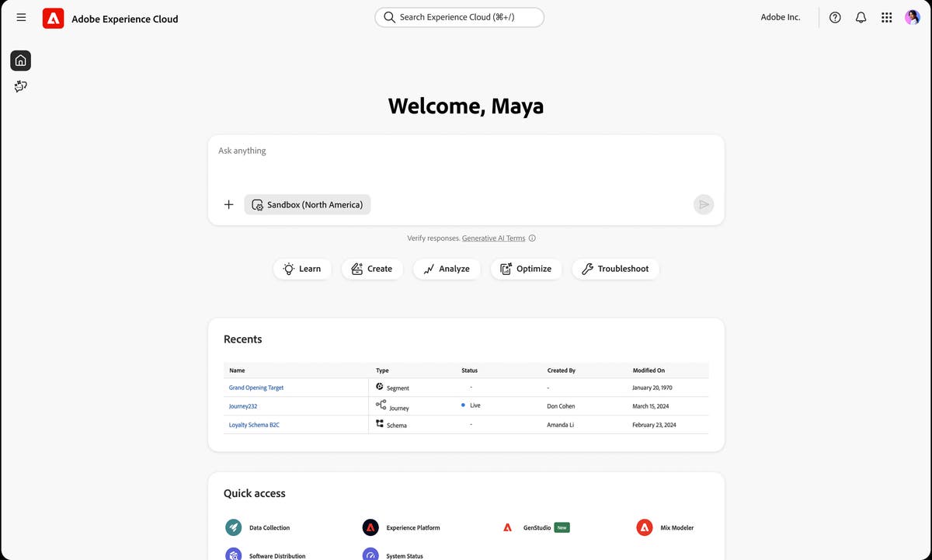This screenshot has width=932, height=560.
Task: Open the Sandbox (North America) selector
Action: [x=307, y=204]
